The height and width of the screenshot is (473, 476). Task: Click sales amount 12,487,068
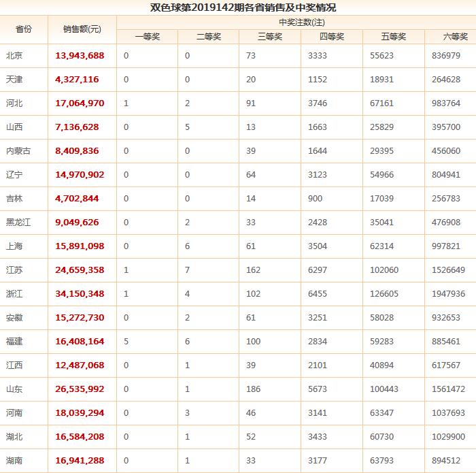click(80, 365)
